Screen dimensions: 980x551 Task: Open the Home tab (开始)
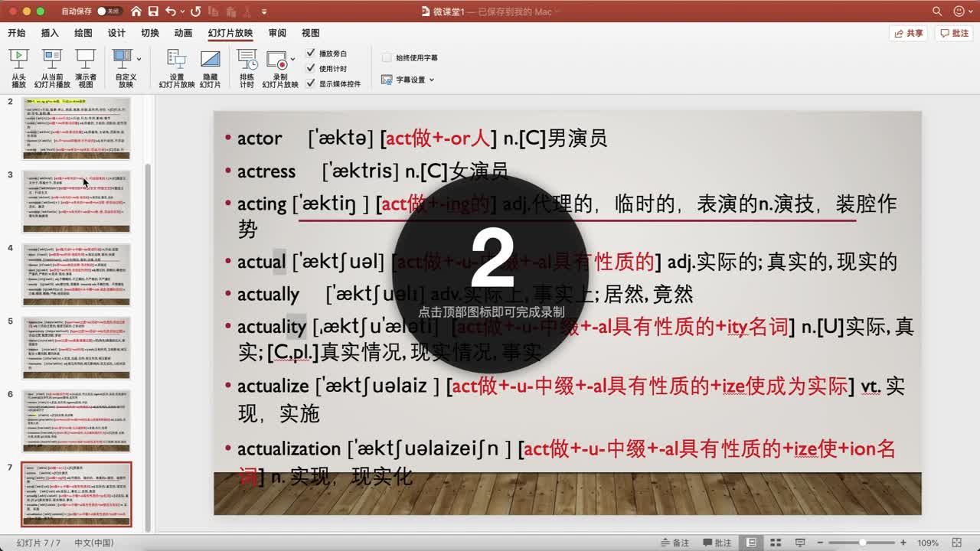(16, 33)
